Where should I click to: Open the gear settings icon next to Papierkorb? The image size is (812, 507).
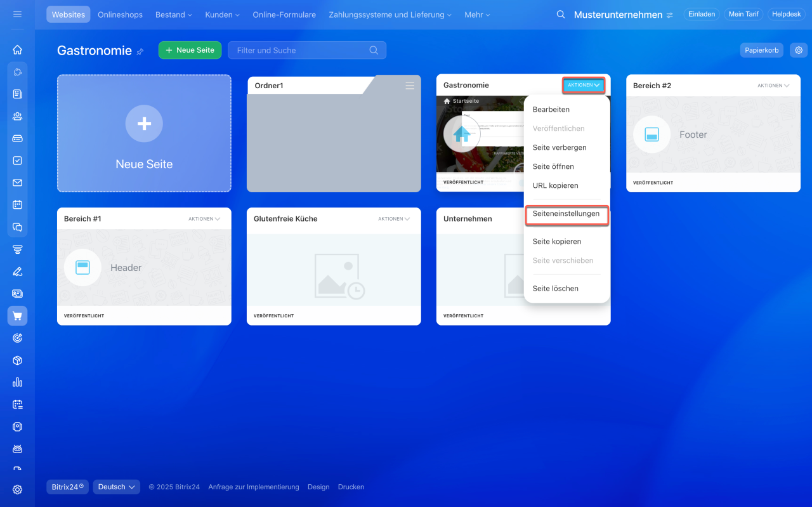(x=799, y=50)
